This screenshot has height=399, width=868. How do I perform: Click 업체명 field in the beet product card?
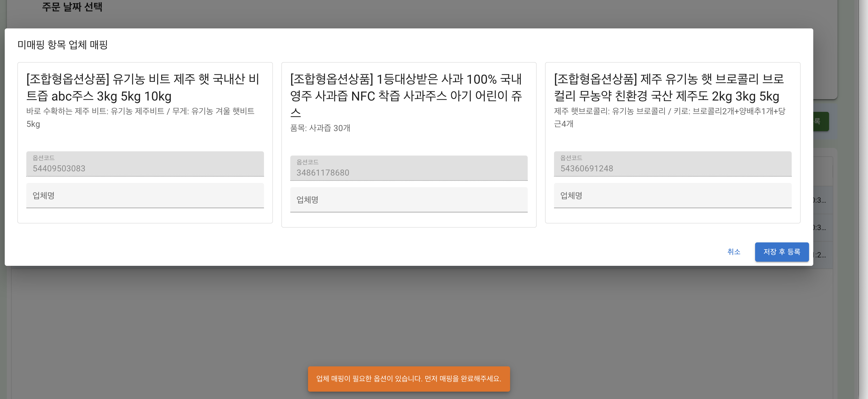tap(145, 196)
